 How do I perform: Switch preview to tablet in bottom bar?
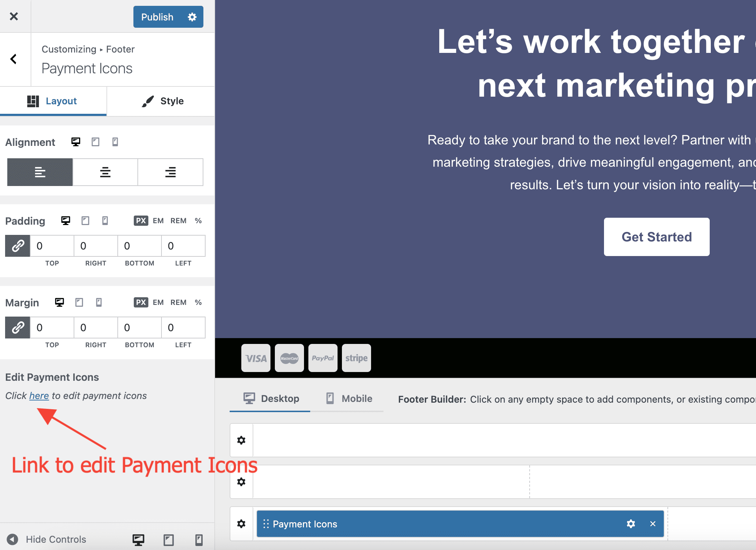tap(168, 540)
